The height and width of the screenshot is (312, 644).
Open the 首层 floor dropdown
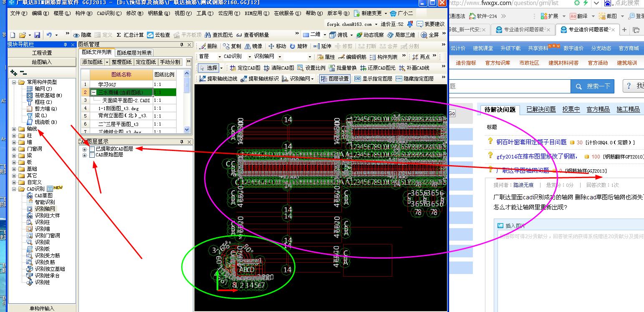click(220, 57)
